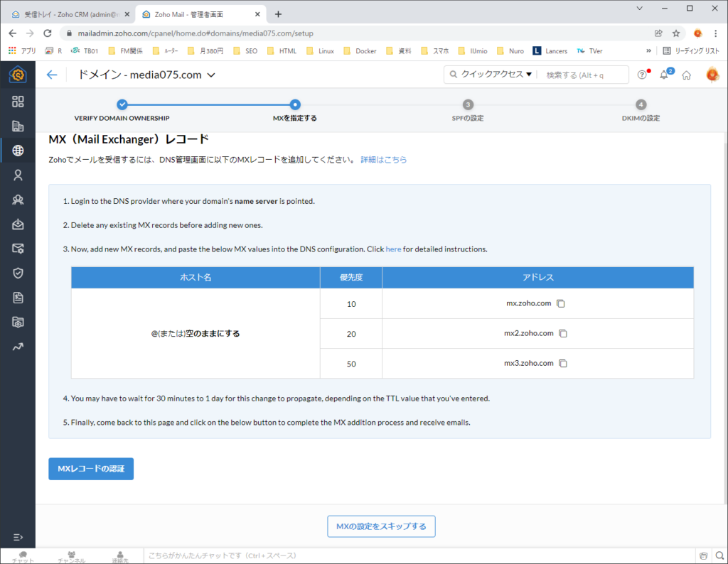Viewport: 728px width, 564px height.
Task: Click the Chrome profile extension icon in toolbar
Action: click(x=697, y=33)
